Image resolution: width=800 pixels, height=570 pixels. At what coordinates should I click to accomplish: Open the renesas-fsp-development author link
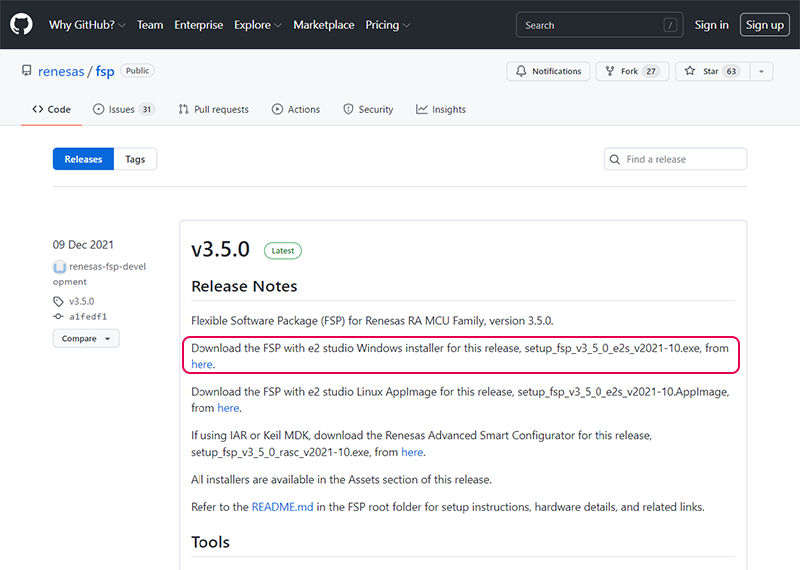(99, 274)
